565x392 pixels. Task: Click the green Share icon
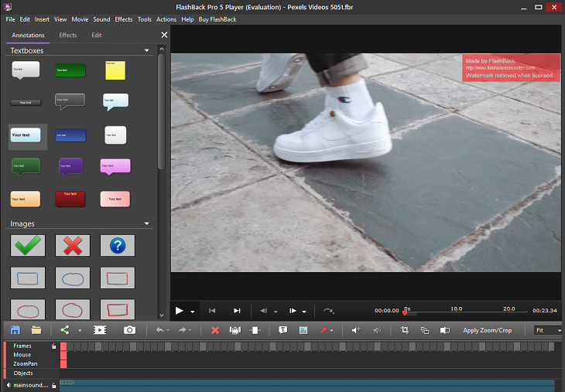[x=65, y=330]
